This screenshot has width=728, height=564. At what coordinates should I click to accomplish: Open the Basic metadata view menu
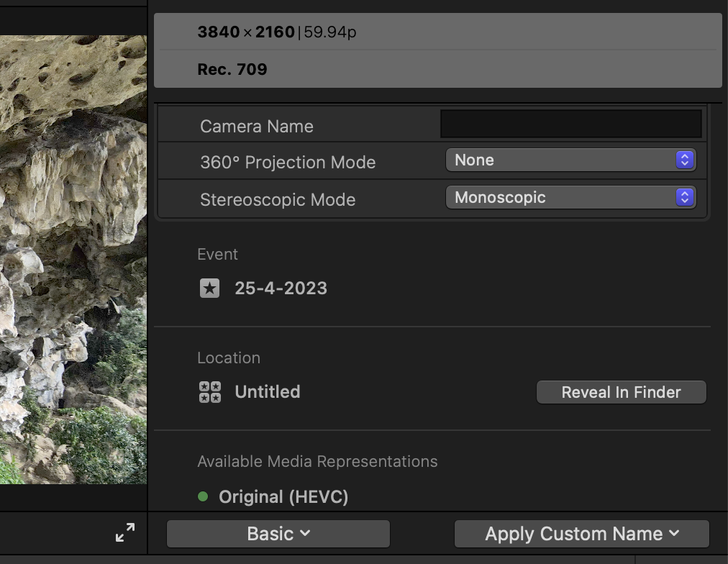pyautogui.click(x=278, y=534)
